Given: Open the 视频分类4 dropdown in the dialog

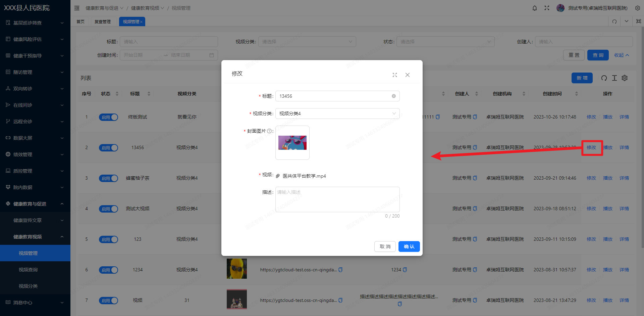Looking at the screenshot, I should (x=337, y=113).
